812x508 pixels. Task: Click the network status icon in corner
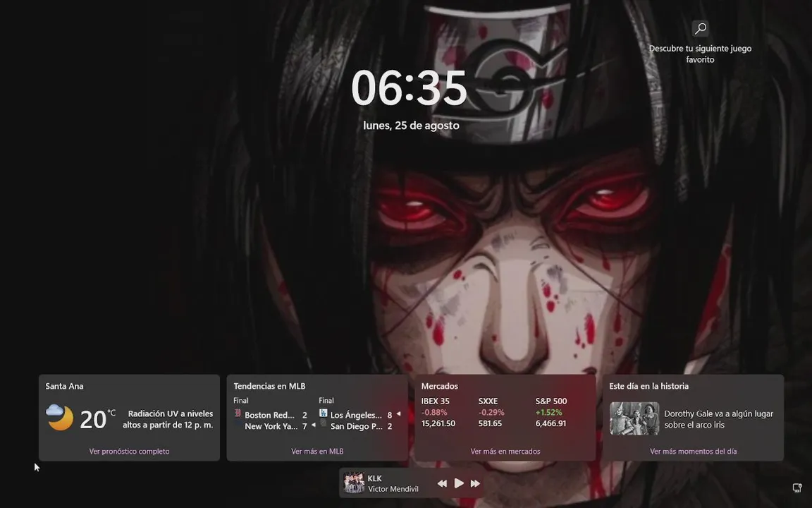[797, 488]
